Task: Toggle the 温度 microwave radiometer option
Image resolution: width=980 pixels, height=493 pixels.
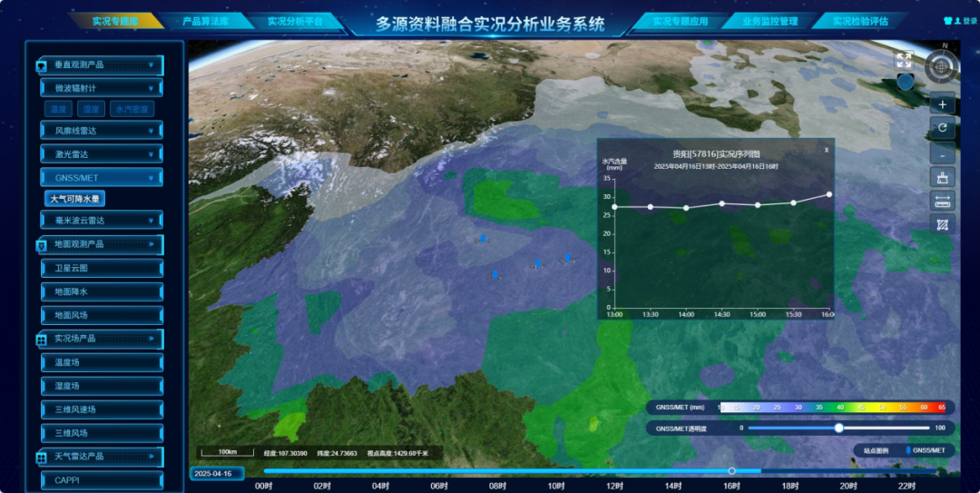Action: point(59,110)
